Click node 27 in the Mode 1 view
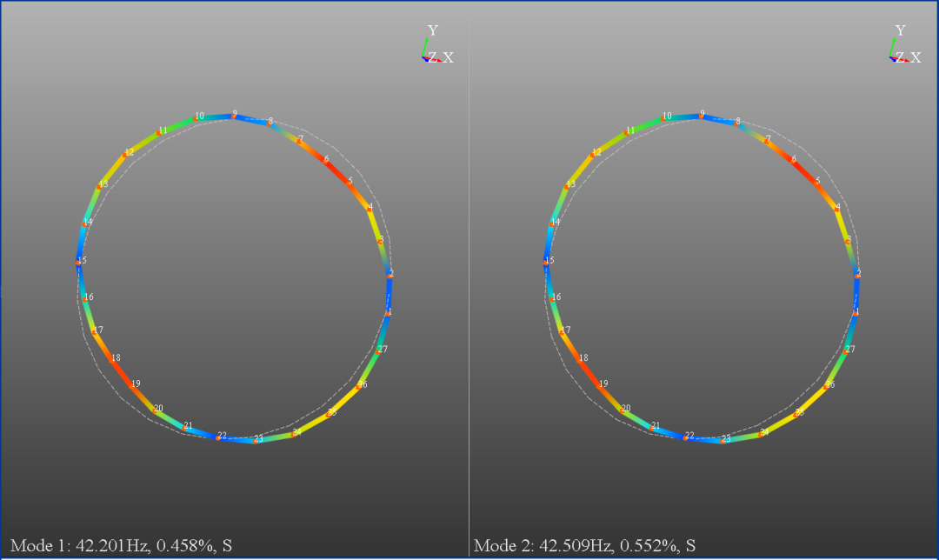 (x=379, y=351)
